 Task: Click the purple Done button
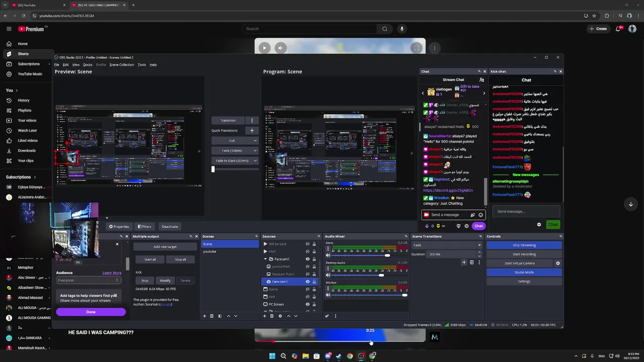[x=91, y=312]
